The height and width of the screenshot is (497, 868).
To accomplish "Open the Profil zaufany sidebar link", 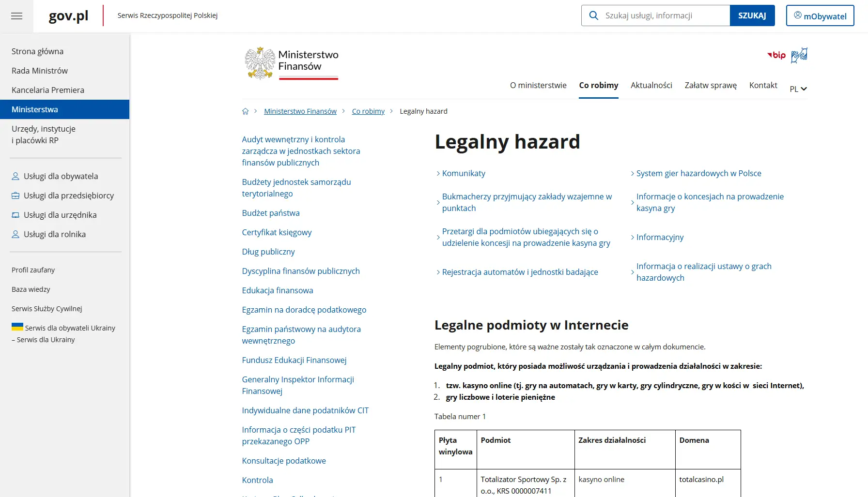I will [33, 270].
